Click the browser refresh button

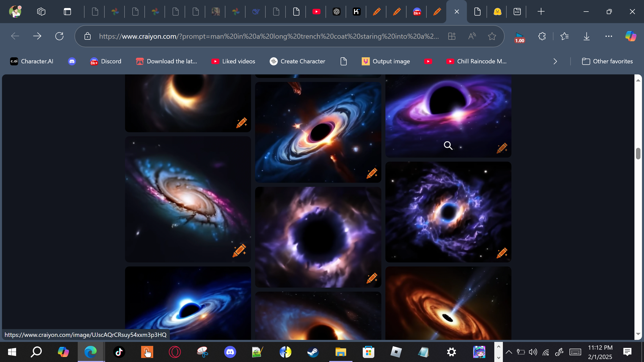pos(59,36)
